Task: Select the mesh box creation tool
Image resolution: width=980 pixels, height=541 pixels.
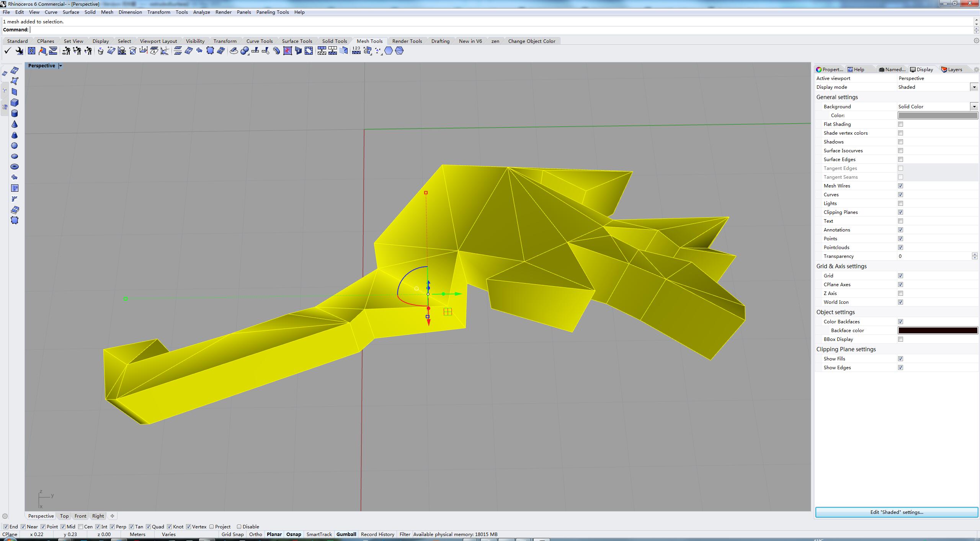Action: click(x=15, y=102)
